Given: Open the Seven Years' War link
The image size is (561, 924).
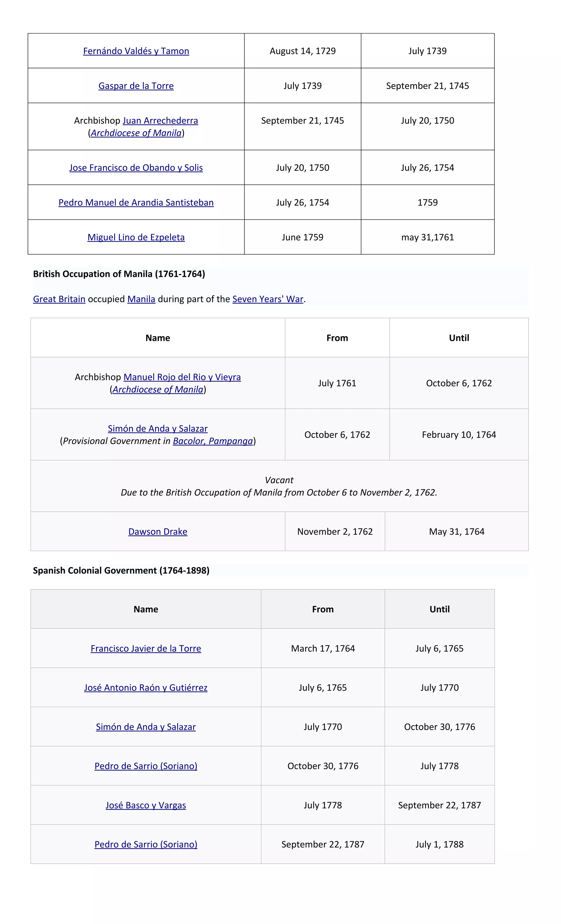Looking at the screenshot, I should click(268, 299).
